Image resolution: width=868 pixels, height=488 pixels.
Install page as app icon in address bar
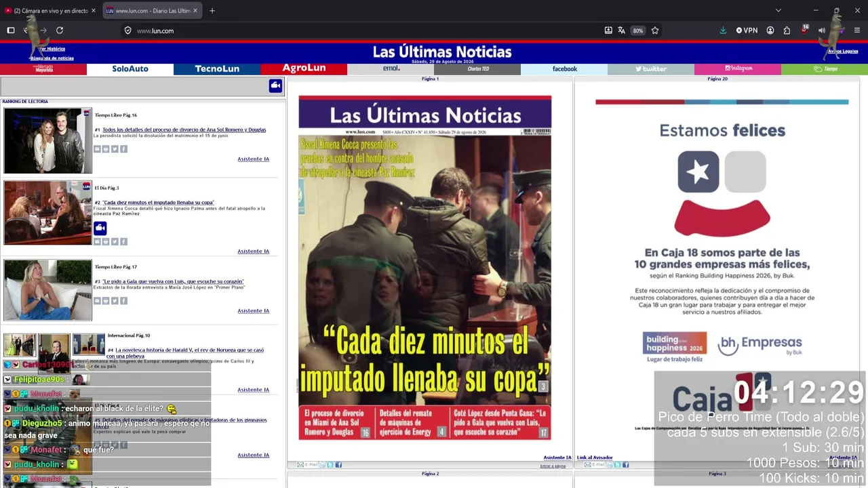click(608, 30)
